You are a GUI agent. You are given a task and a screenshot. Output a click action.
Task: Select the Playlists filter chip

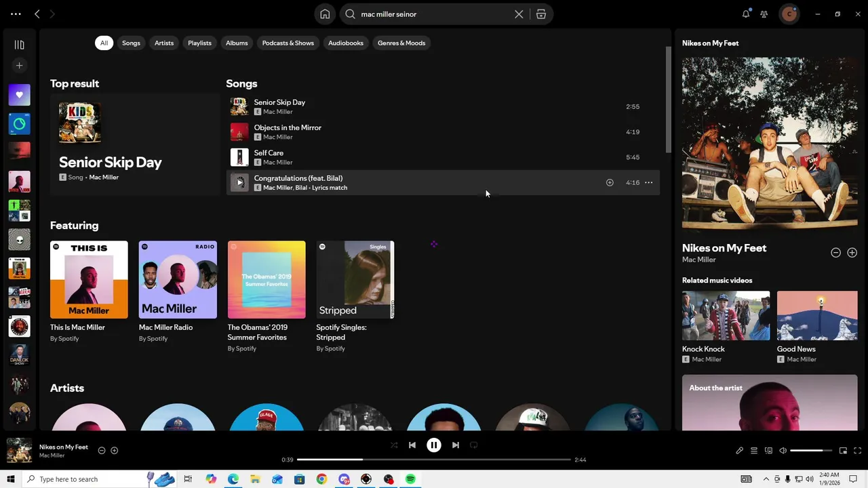click(199, 43)
